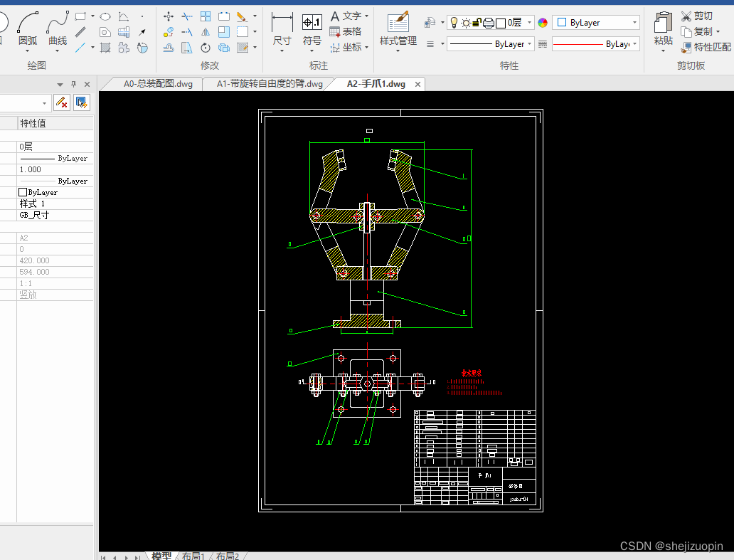Choose the Rectangle draw tool
This screenshot has height=560, width=734.
[x=80, y=16]
